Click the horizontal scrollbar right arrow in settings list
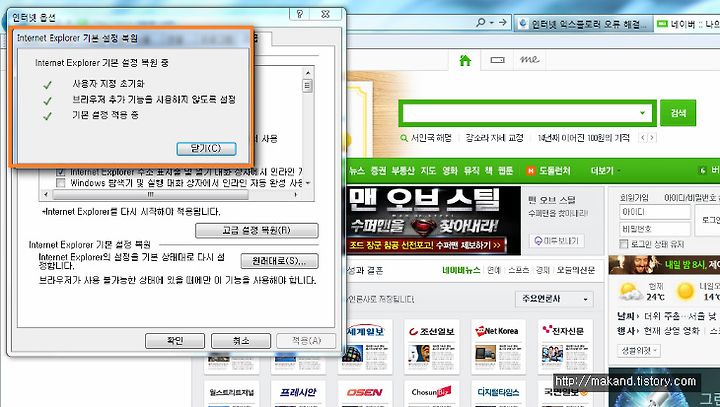This screenshot has width=720, height=407. 296,195
